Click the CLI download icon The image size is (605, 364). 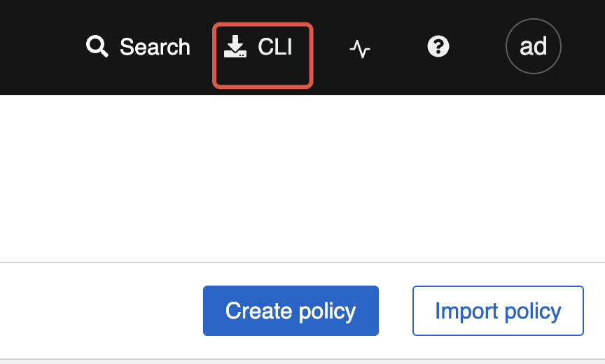coord(235,47)
